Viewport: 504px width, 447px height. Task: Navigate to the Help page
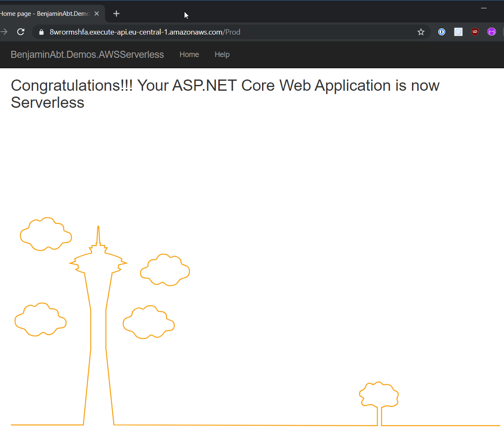(222, 55)
